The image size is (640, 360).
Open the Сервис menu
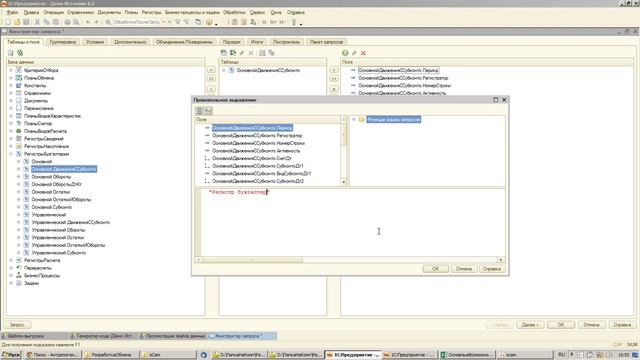click(x=257, y=12)
